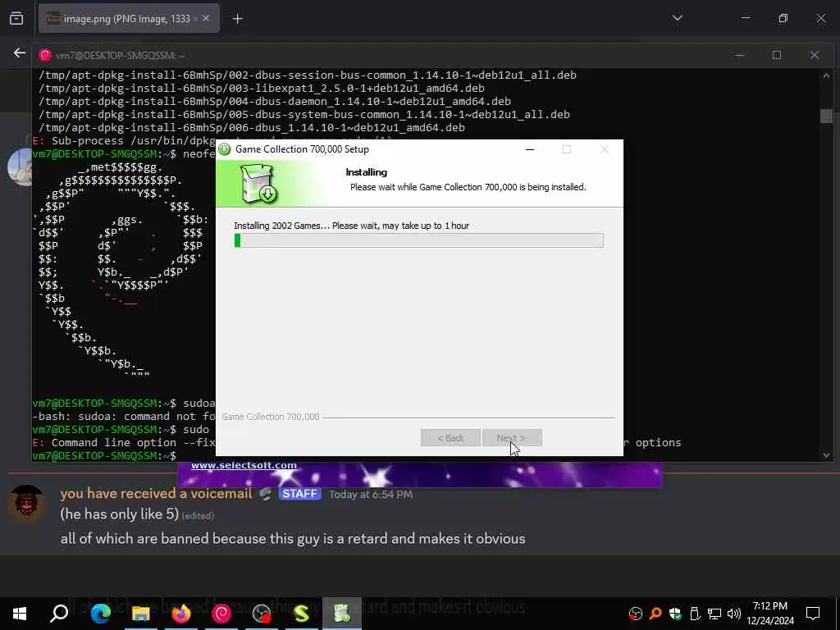This screenshot has width=840, height=630.
Task: Close the image.png browser tab
Action: (x=206, y=19)
